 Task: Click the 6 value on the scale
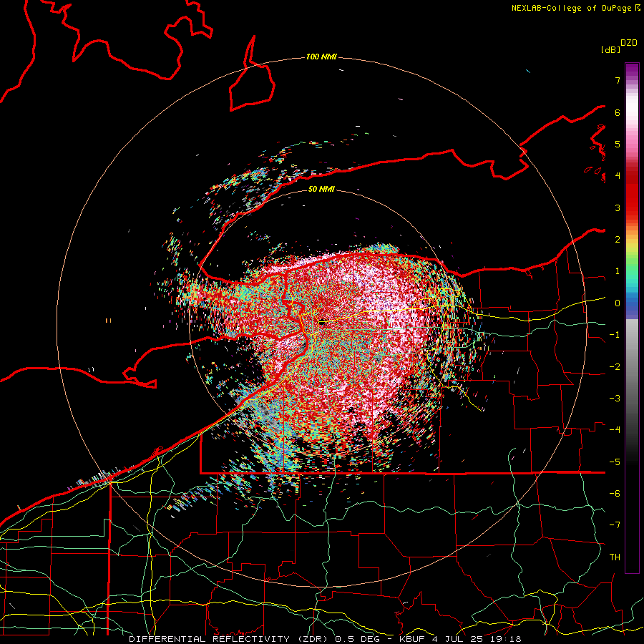click(x=618, y=112)
